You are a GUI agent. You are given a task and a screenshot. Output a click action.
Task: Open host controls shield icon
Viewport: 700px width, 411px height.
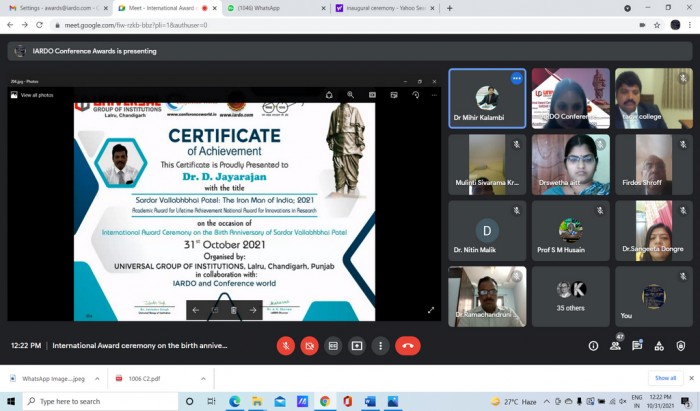[x=680, y=346]
